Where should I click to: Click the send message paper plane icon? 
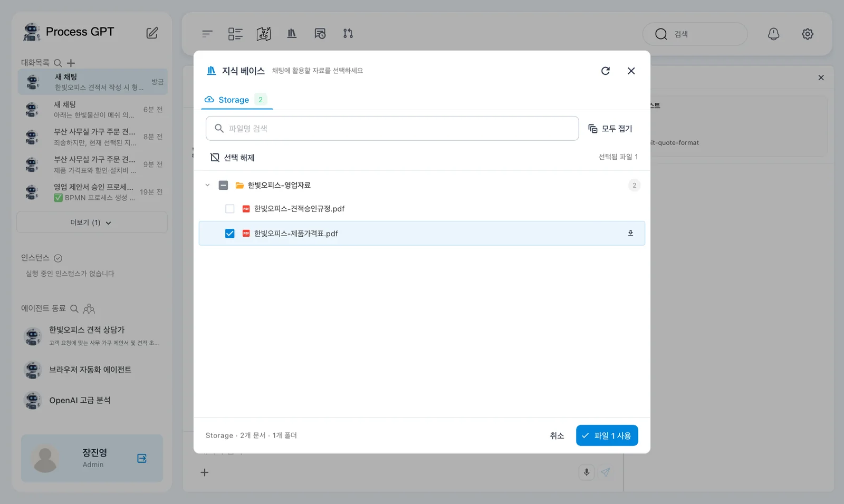click(x=606, y=472)
